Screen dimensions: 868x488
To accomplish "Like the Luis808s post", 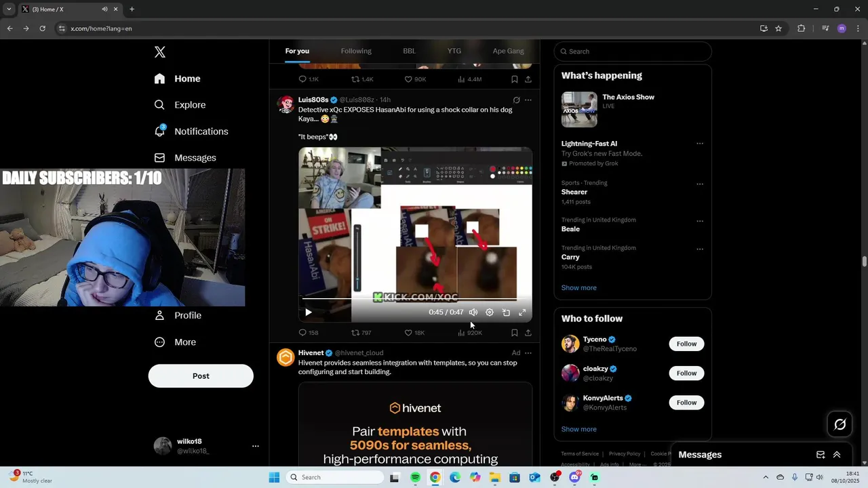I will 414,333.
